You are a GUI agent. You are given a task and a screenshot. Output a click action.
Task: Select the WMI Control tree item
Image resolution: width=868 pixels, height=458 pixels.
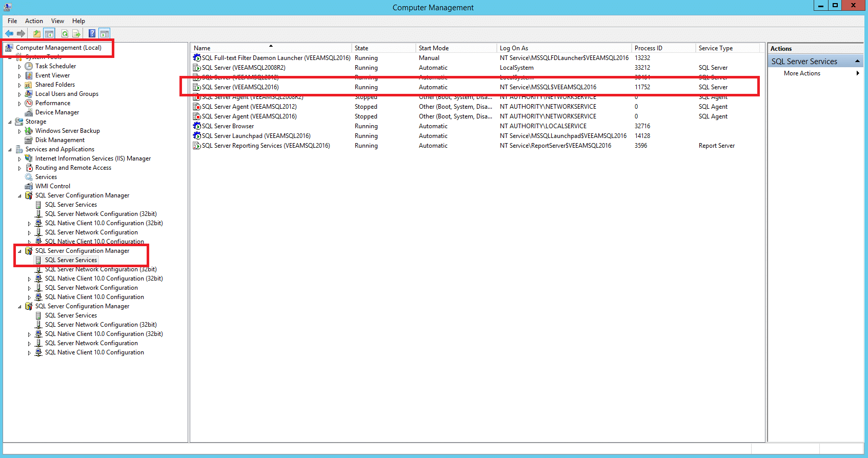(x=53, y=186)
